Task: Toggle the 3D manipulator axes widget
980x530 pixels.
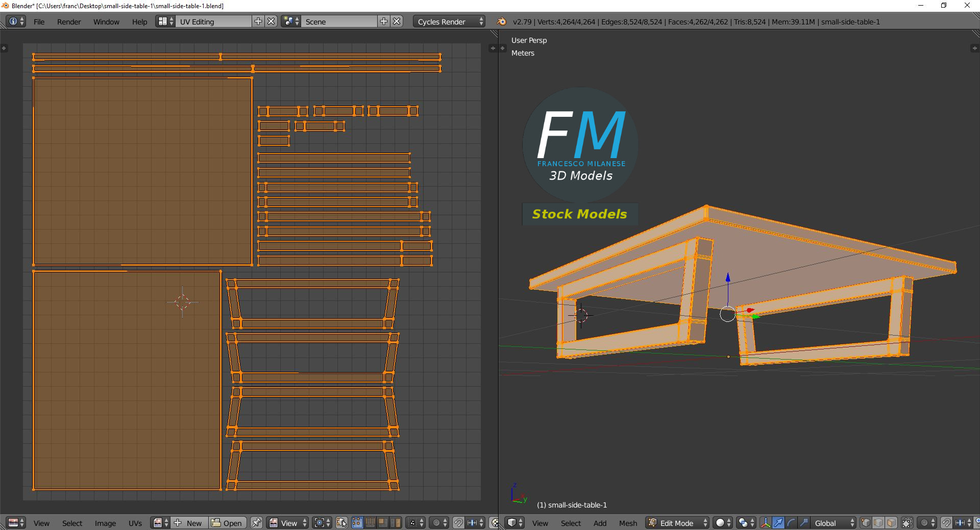Action: 765,523
